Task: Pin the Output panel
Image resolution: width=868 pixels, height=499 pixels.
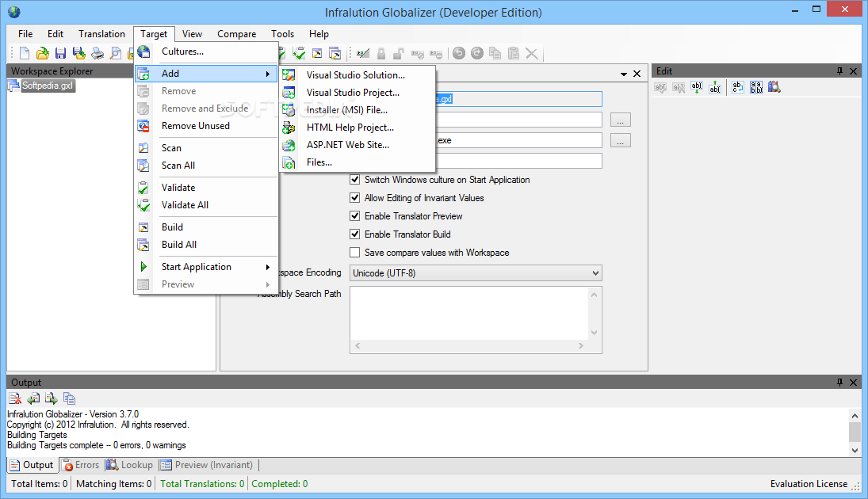Action: tap(839, 383)
